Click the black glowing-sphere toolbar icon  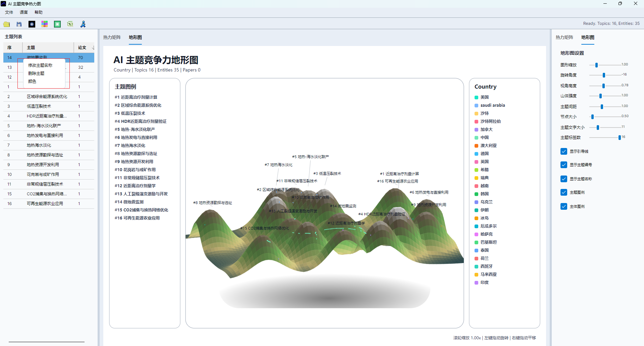coord(32,24)
